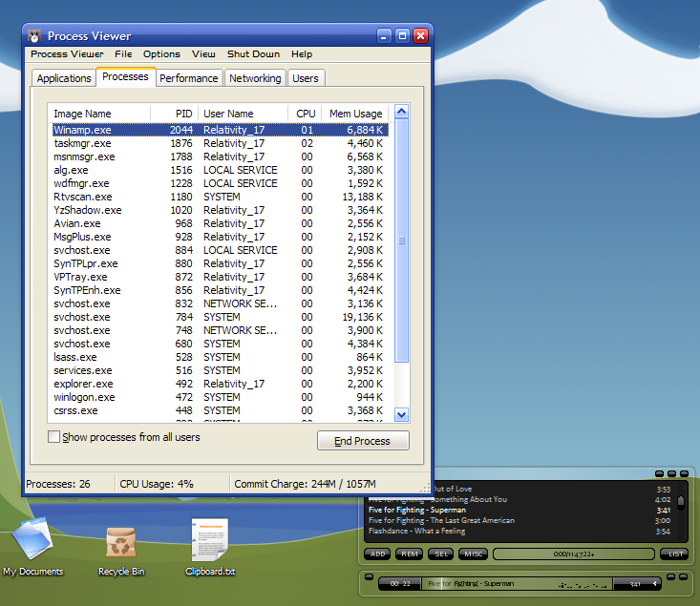Switch to the Performance tab
The height and width of the screenshot is (606, 700).
tap(189, 78)
